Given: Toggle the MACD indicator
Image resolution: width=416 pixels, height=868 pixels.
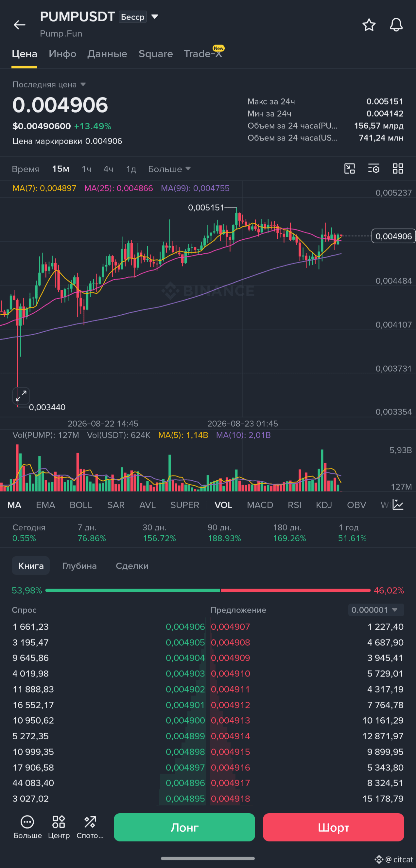Looking at the screenshot, I should 260,505.
